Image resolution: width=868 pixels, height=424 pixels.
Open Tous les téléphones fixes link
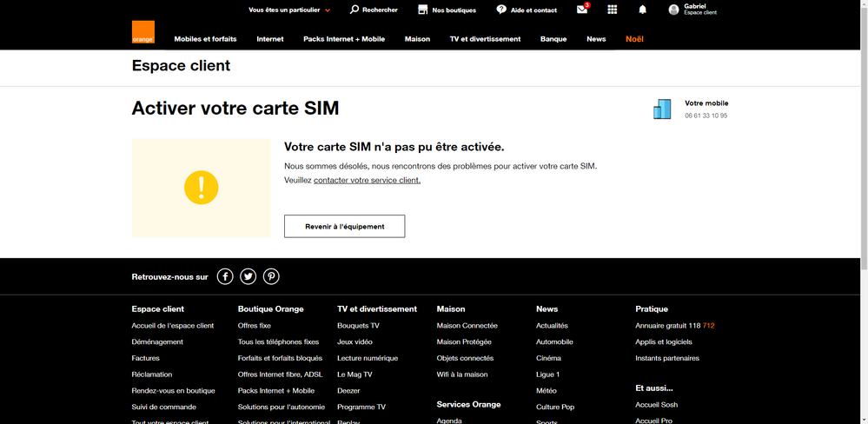pyautogui.click(x=278, y=342)
